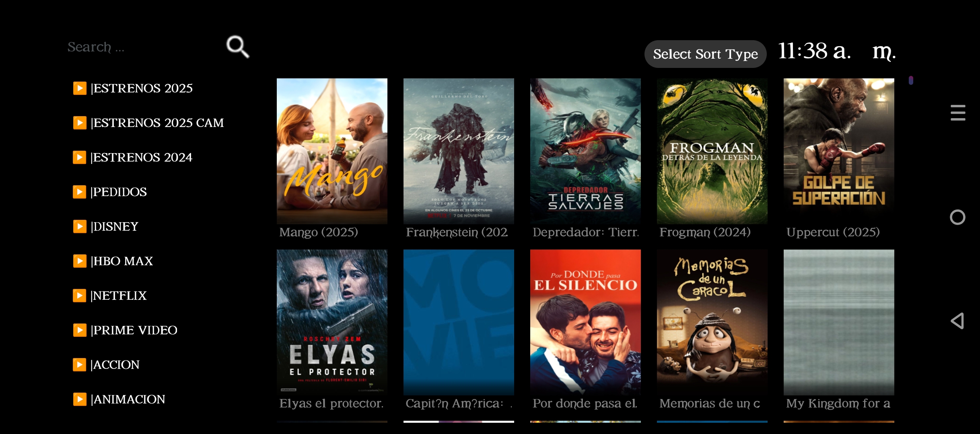The height and width of the screenshot is (434, 980).
Task: Open the Select Sort Type dropdown
Action: pyautogui.click(x=705, y=54)
